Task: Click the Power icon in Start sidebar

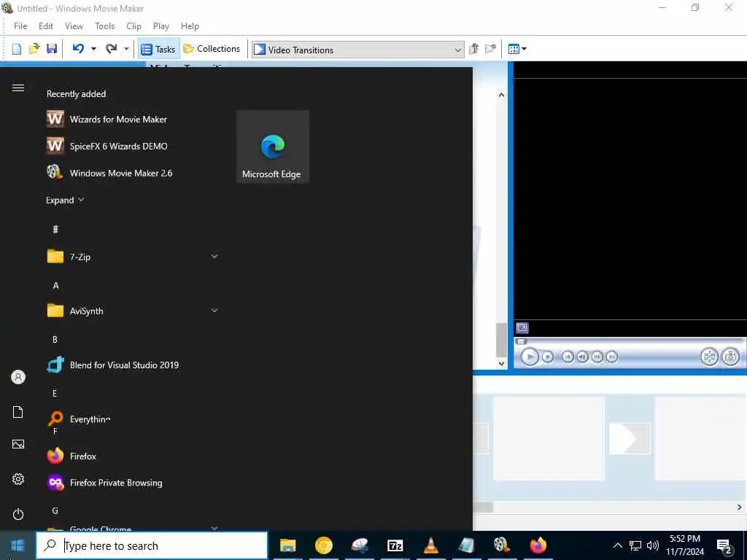Action: click(18, 514)
